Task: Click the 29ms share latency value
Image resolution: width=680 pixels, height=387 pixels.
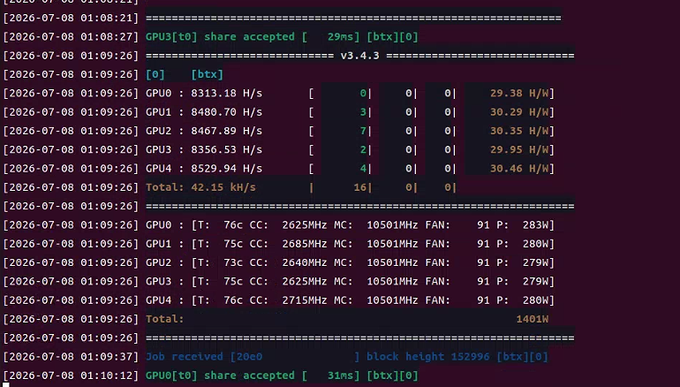Action: (340, 37)
